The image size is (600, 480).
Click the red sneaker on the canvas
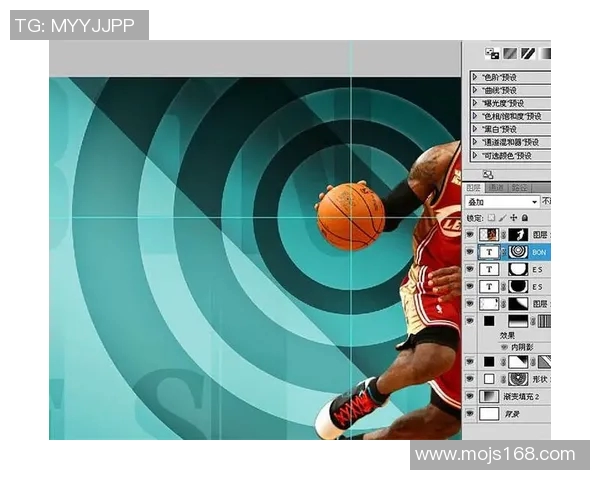[x=350, y=407]
